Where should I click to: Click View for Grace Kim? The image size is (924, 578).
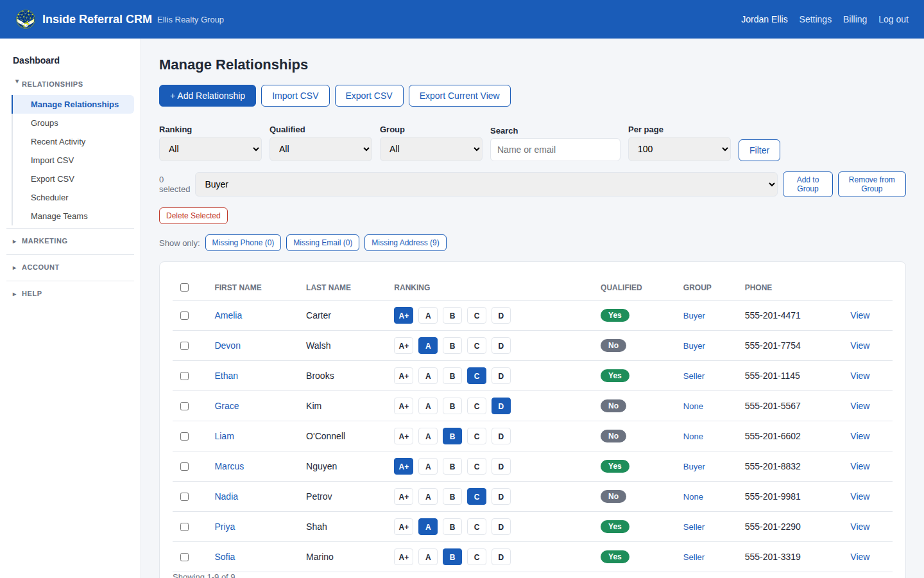(x=860, y=406)
